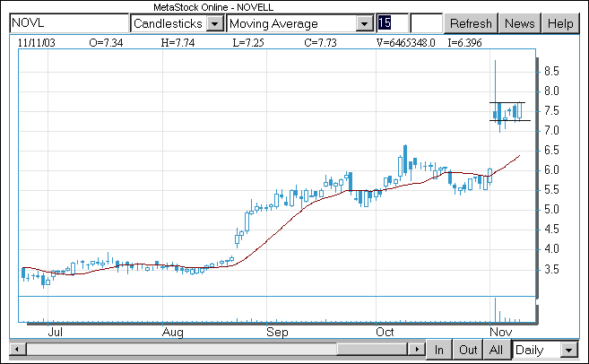Screen dimensions: 589x364
Task: Click the tall November volume bar
Action: coord(495,310)
